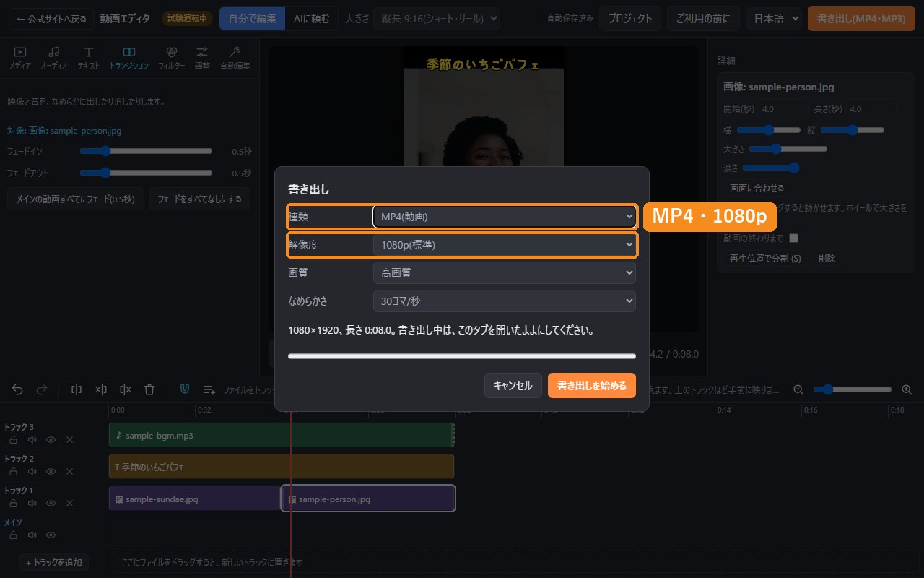Remove トラック 3 with its X icon
This screenshot has height=578, width=924.
(70, 439)
